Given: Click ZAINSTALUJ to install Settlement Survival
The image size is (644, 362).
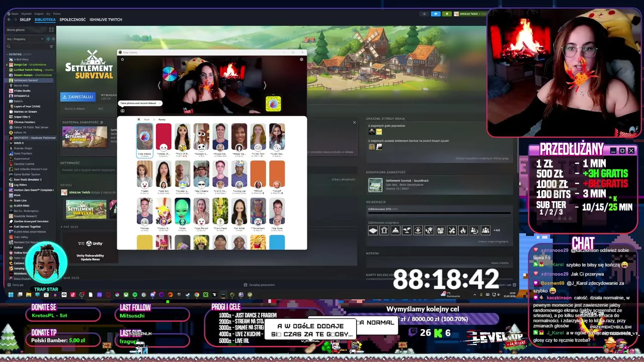Looking at the screenshot, I should pos(77,97).
